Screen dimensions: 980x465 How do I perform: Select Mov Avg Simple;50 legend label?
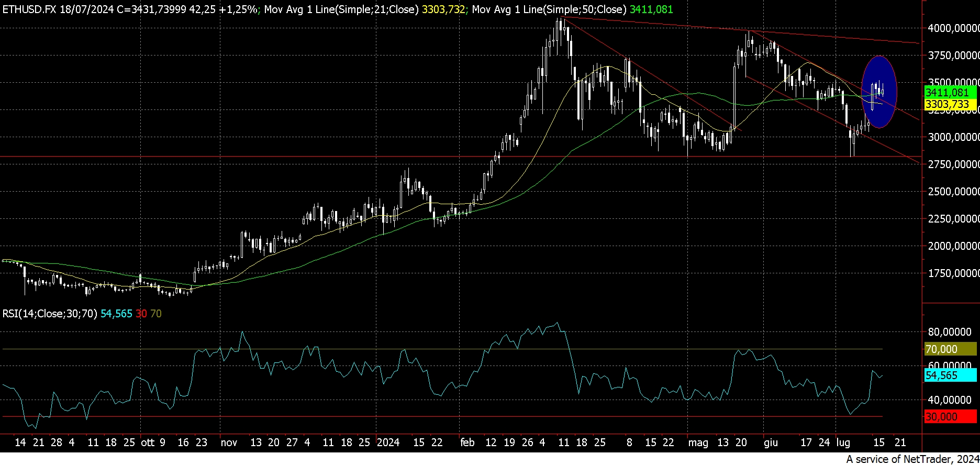[x=549, y=9]
